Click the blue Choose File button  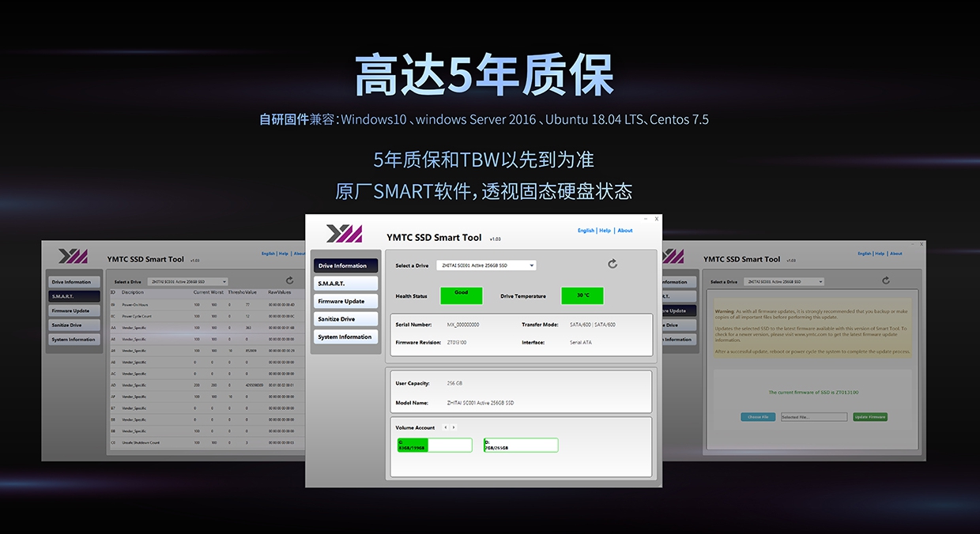(x=758, y=417)
